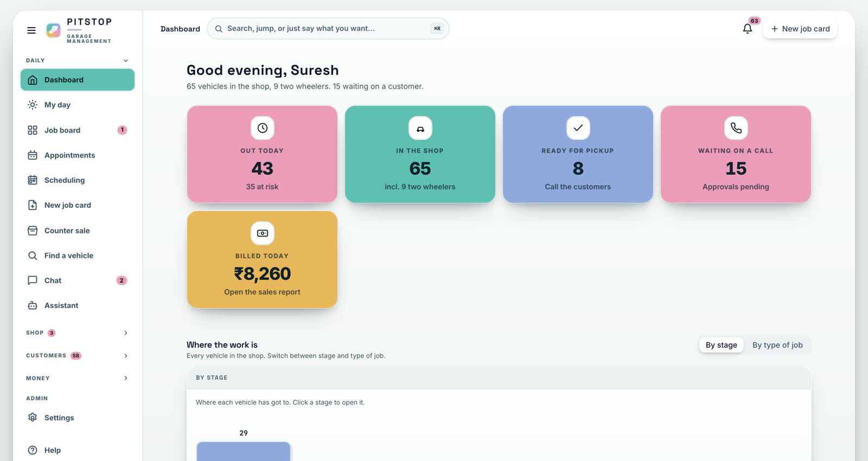Open Chat in the sidebar

(78, 280)
